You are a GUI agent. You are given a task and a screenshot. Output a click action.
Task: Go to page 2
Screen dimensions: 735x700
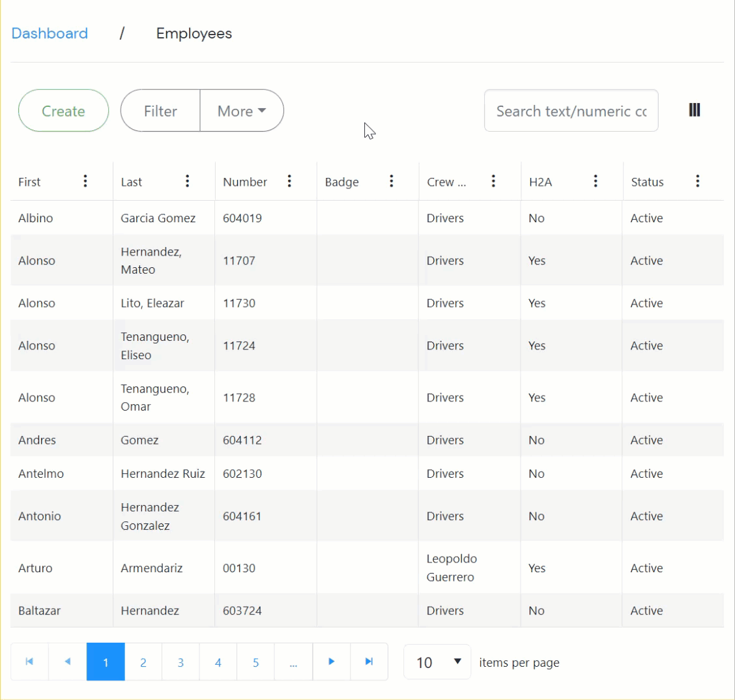143,662
